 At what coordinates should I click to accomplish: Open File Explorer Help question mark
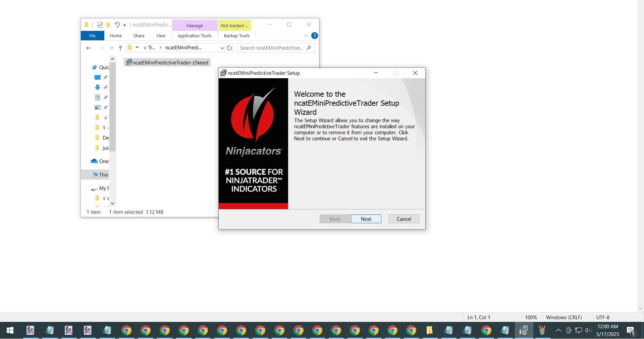click(x=315, y=36)
